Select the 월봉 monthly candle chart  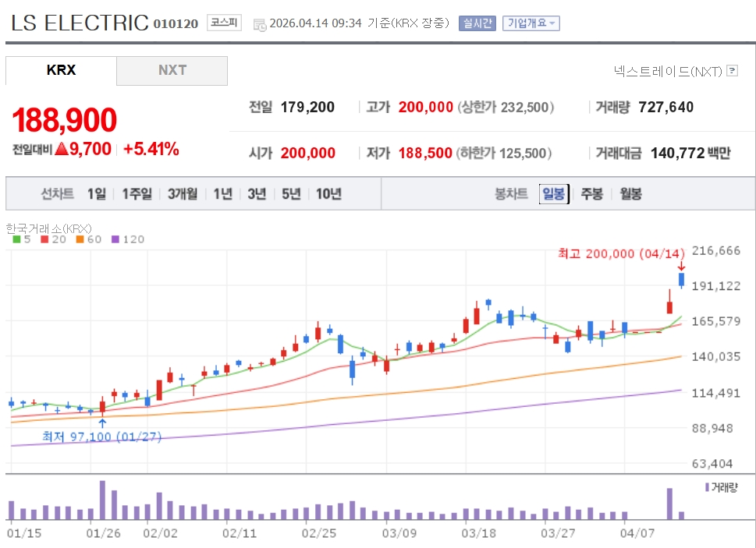pyautogui.click(x=630, y=193)
